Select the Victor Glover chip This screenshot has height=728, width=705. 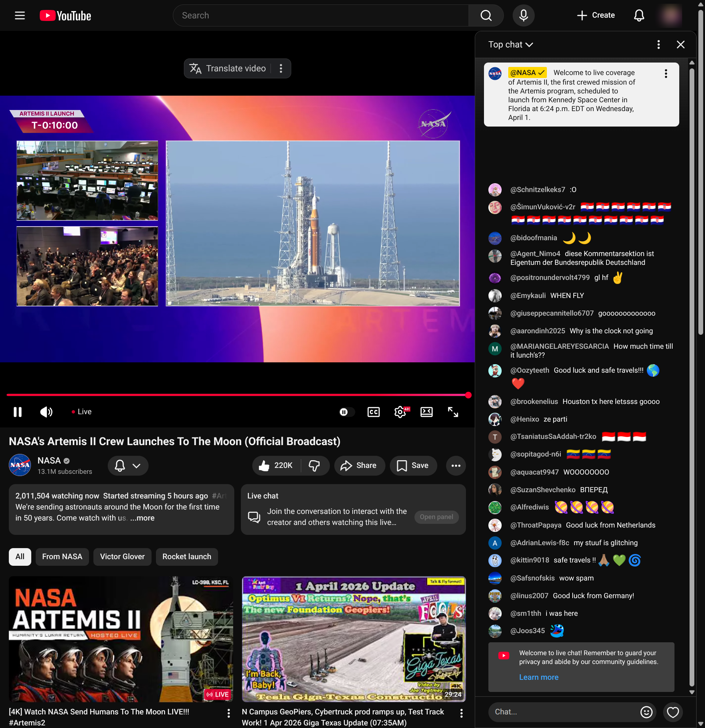pyautogui.click(x=122, y=557)
